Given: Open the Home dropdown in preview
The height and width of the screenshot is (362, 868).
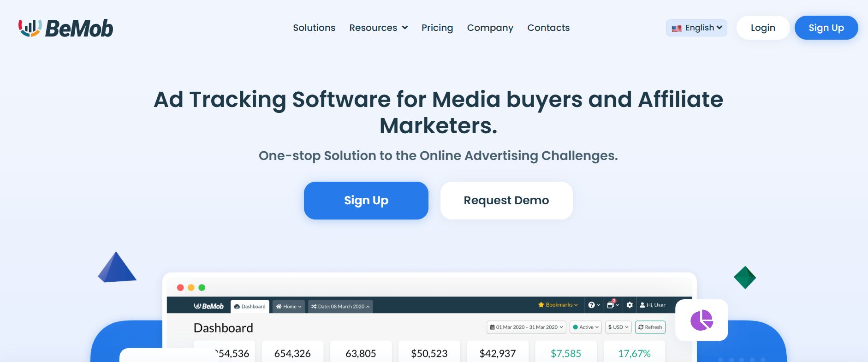Looking at the screenshot, I should (289, 306).
